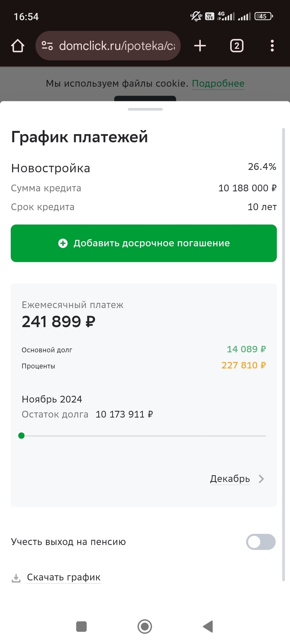Tap the download icon beside Скачать график

(x=16, y=578)
